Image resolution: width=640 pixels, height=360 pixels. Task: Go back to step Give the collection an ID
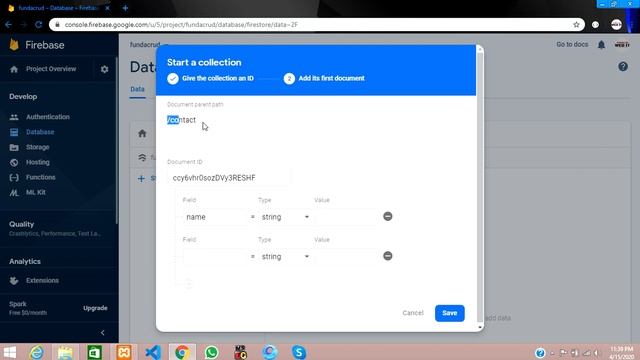tap(211, 78)
